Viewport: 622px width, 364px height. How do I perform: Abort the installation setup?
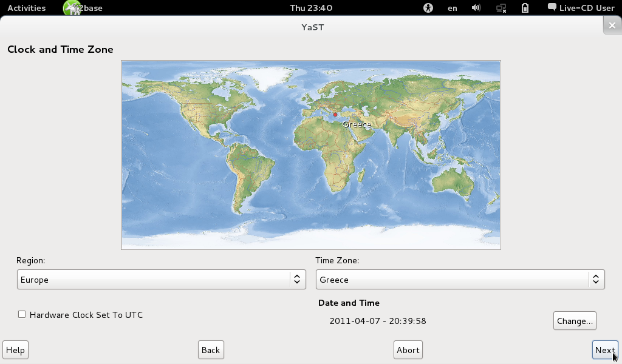(408, 350)
